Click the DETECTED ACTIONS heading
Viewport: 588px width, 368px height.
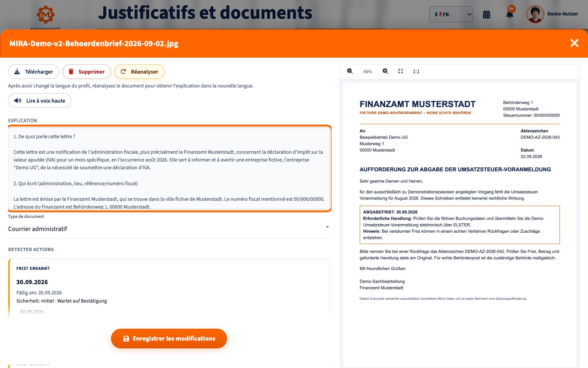tap(31, 249)
